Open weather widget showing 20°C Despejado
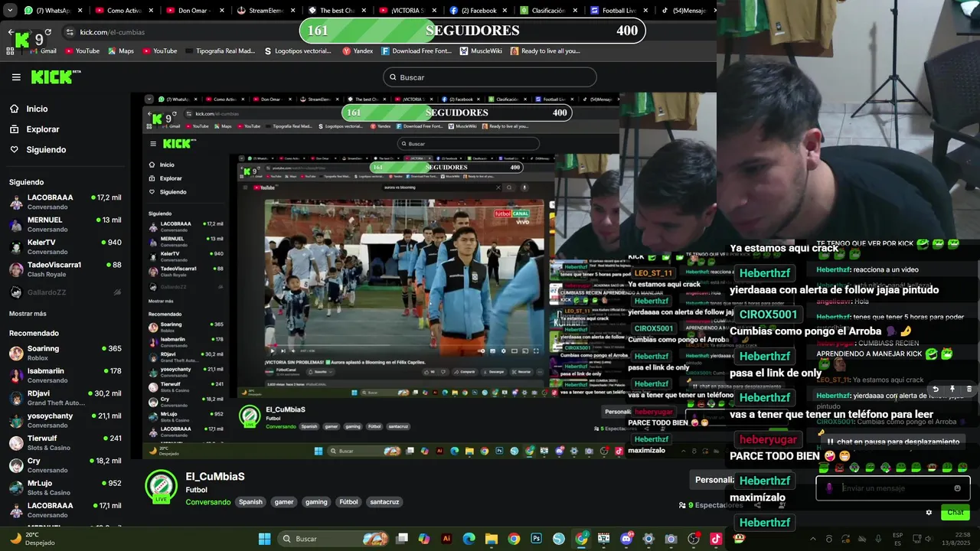The width and height of the screenshot is (980, 551). [29, 539]
